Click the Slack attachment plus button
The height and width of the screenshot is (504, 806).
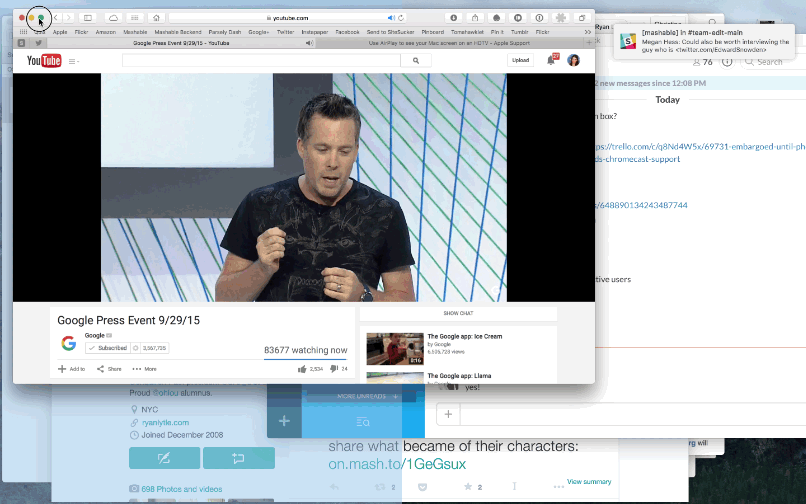tap(448, 414)
